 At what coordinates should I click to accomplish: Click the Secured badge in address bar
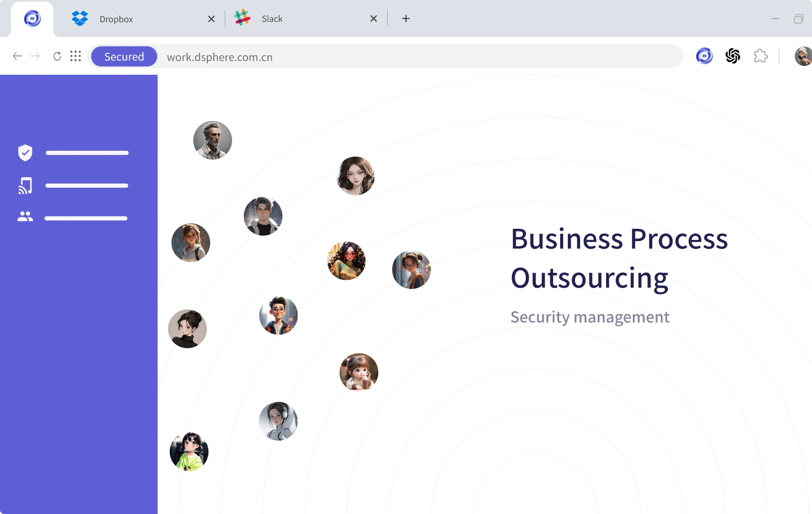[x=124, y=57]
